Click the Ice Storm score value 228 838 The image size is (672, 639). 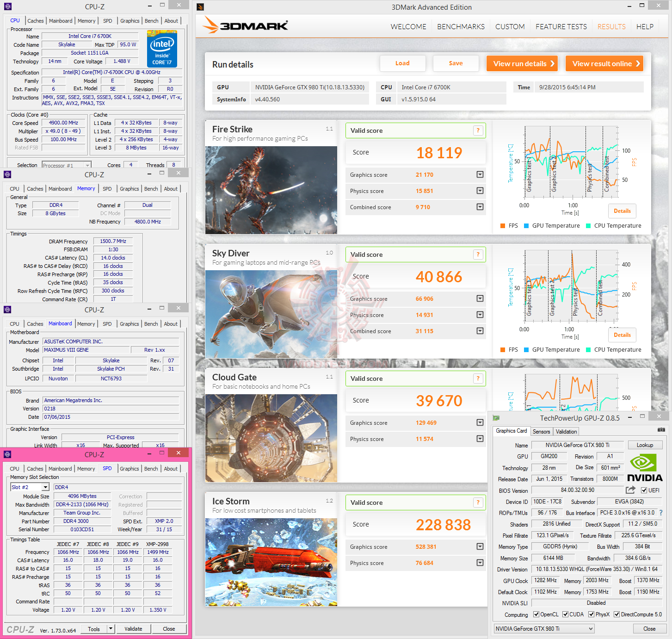coord(443,525)
